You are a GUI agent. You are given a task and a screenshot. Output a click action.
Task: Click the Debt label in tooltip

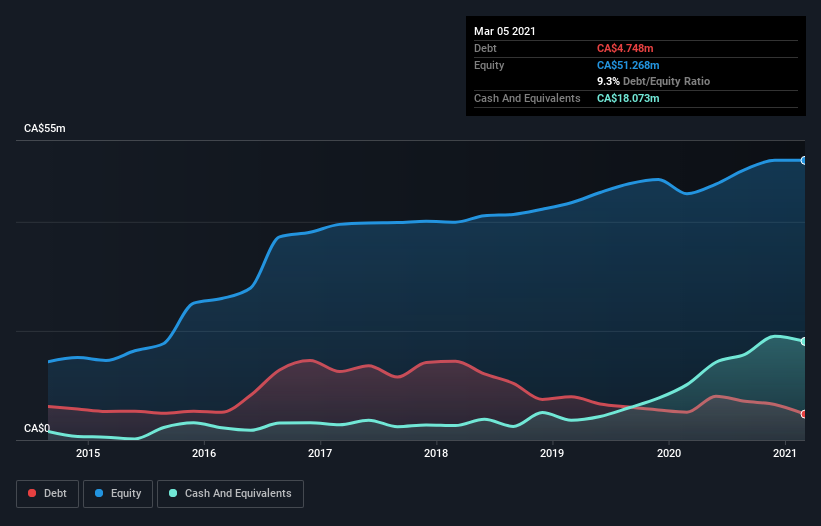click(485, 48)
